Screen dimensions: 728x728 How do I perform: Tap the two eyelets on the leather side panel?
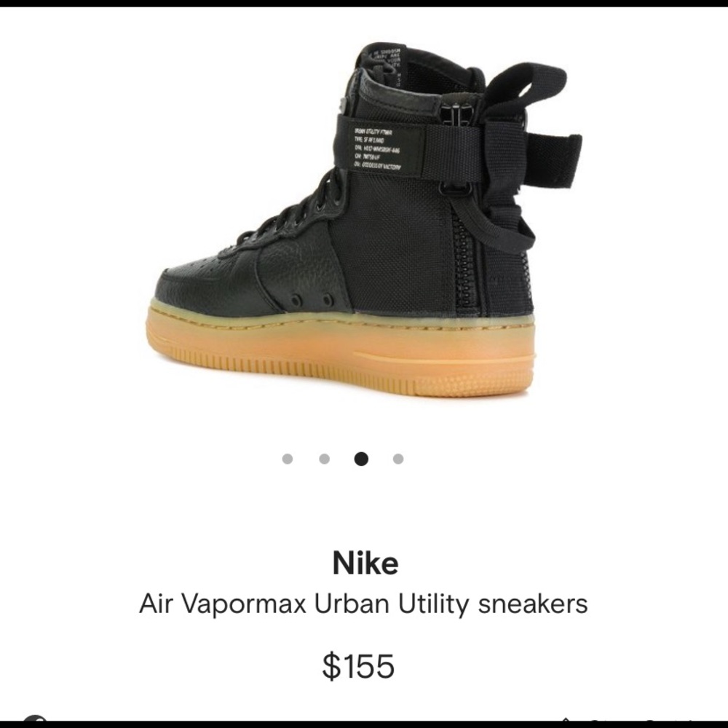tap(312, 301)
